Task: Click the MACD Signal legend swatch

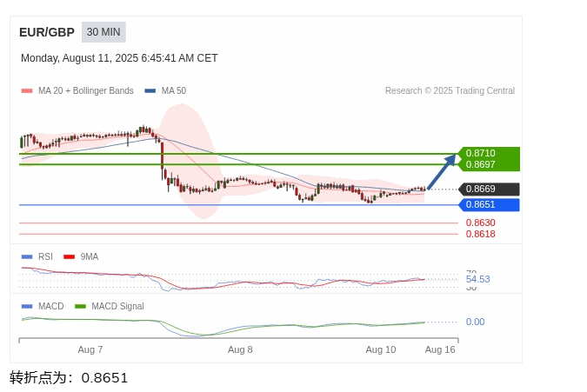Action: tap(81, 306)
